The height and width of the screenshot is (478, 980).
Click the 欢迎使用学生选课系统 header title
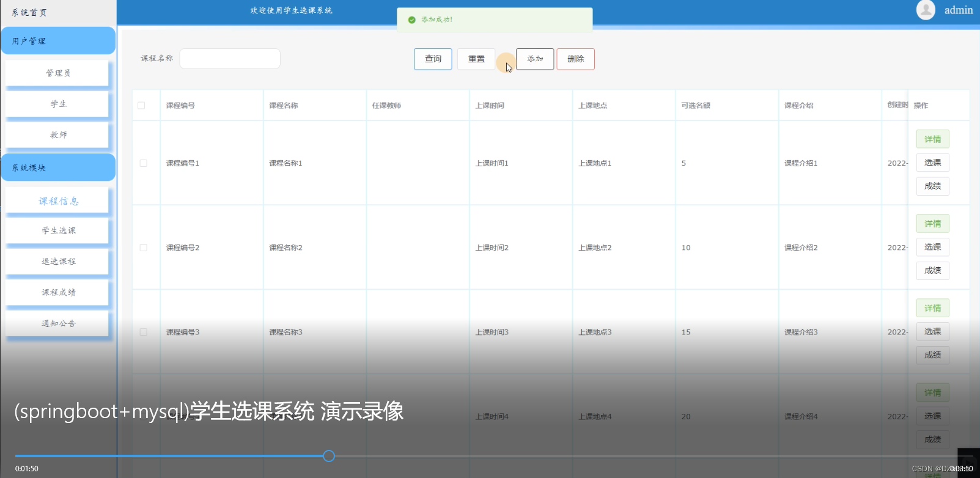click(x=291, y=10)
